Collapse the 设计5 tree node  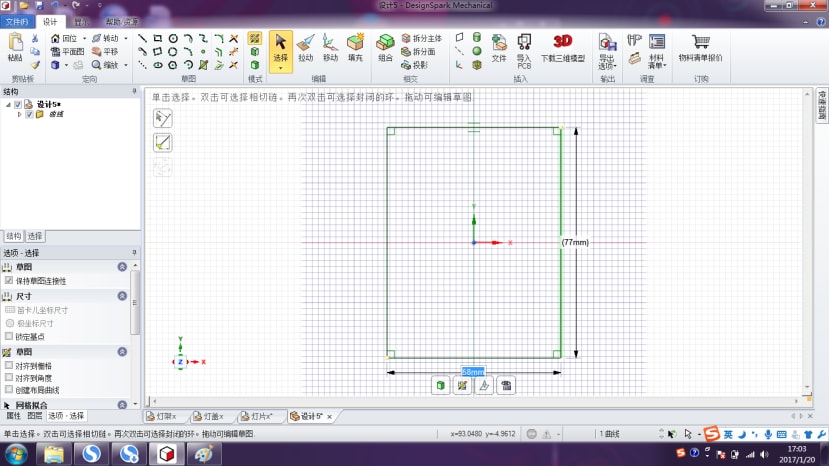tap(8, 105)
